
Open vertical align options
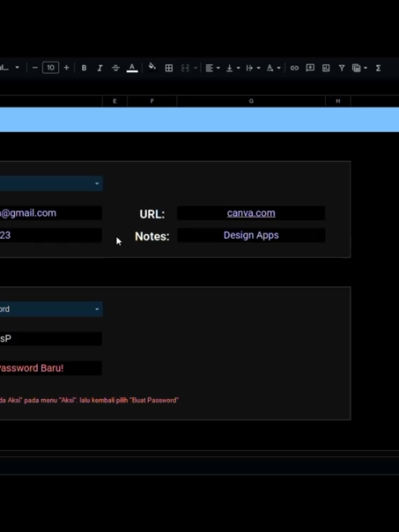(233, 68)
